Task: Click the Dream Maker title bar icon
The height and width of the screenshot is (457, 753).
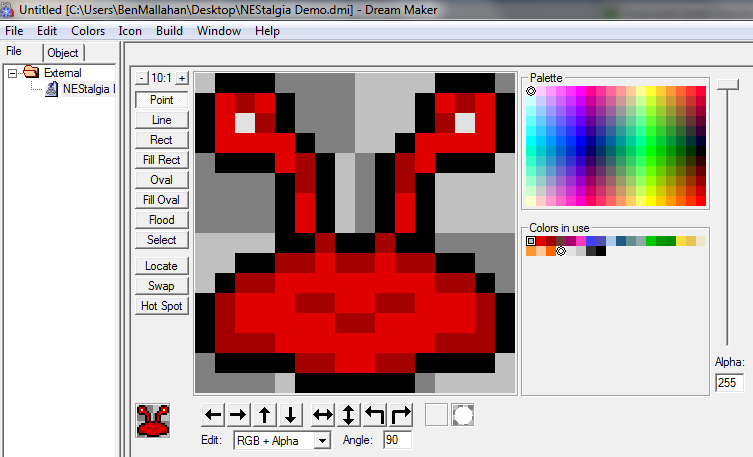Action: pyautogui.click(x=7, y=10)
